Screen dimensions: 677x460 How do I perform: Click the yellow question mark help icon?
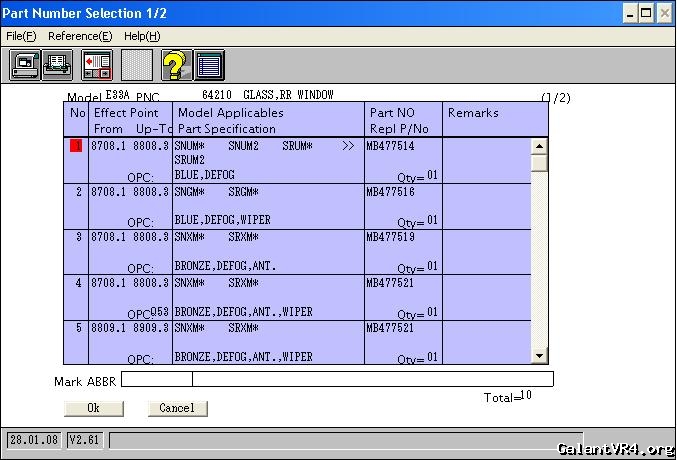point(176,65)
